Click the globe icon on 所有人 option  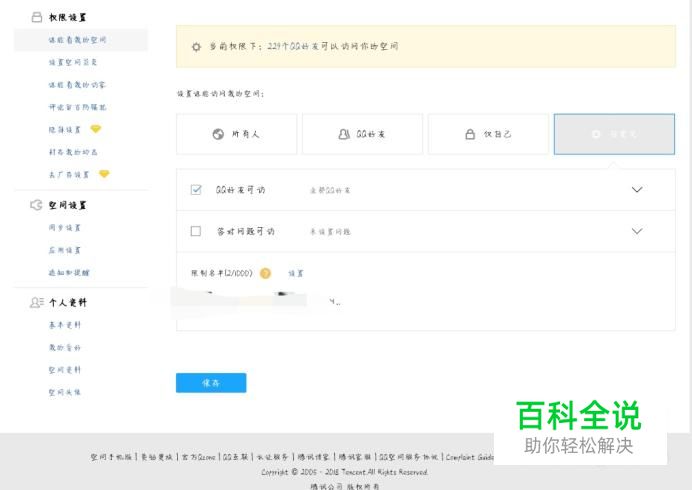pyautogui.click(x=218, y=134)
